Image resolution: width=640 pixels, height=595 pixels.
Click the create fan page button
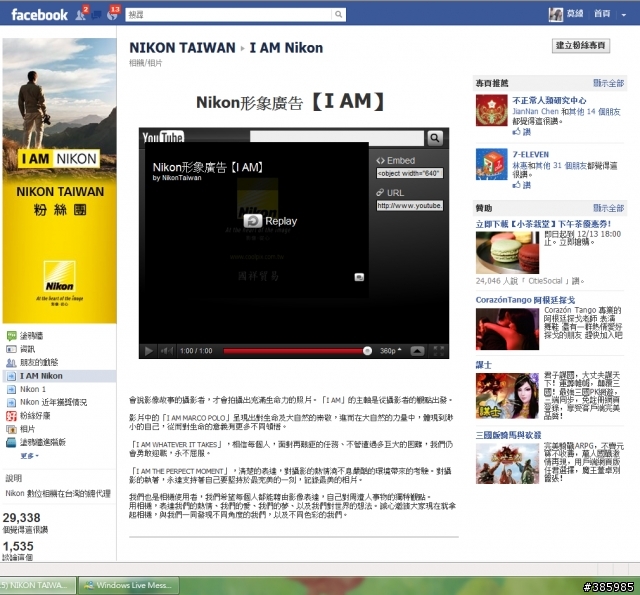580,45
